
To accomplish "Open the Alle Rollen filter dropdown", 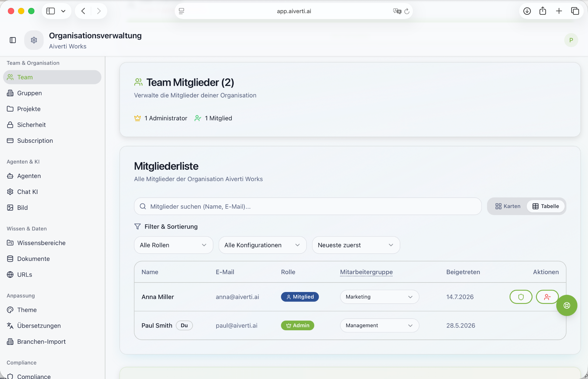I will click(x=173, y=245).
